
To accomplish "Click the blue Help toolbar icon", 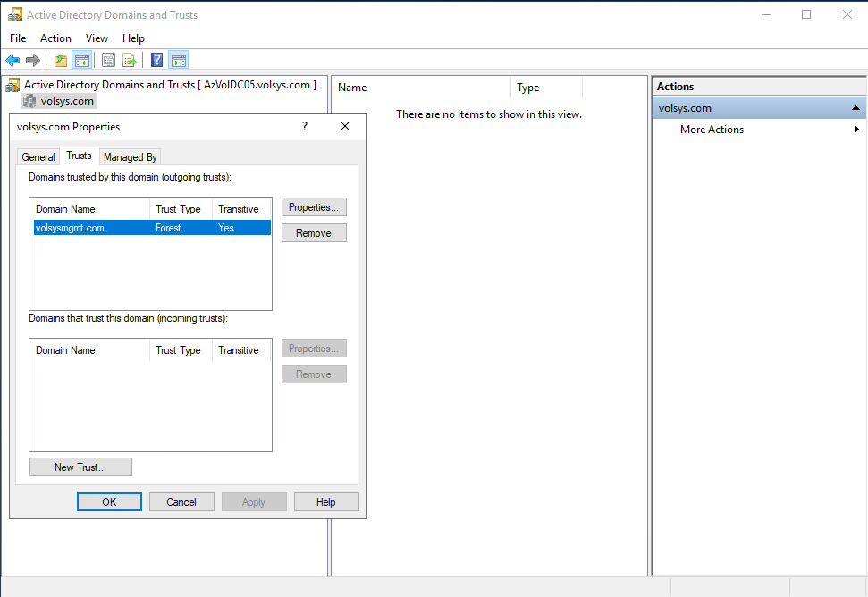I will tap(157, 61).
